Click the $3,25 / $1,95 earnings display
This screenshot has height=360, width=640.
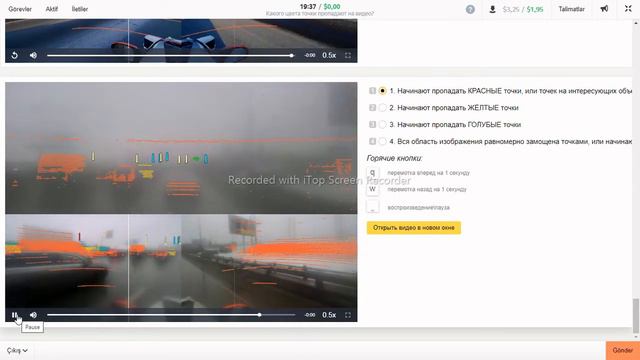point(523,9)
